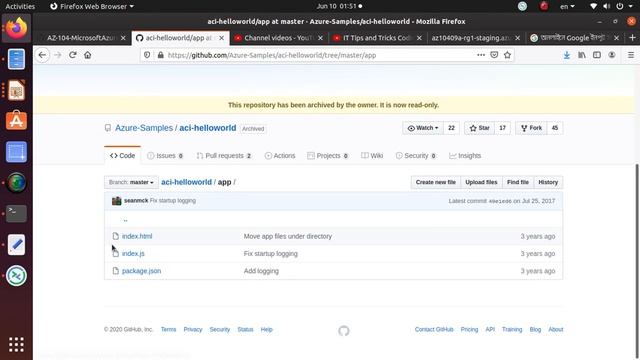Open the Firefox account icon
Screen dimensions: 640x360
pos(612,55)
